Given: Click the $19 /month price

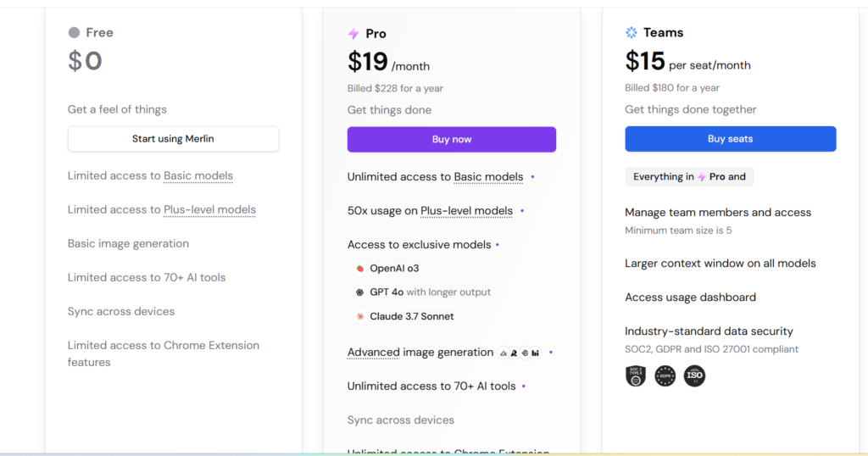Looking at the screenshot, I should click(388, 61).
